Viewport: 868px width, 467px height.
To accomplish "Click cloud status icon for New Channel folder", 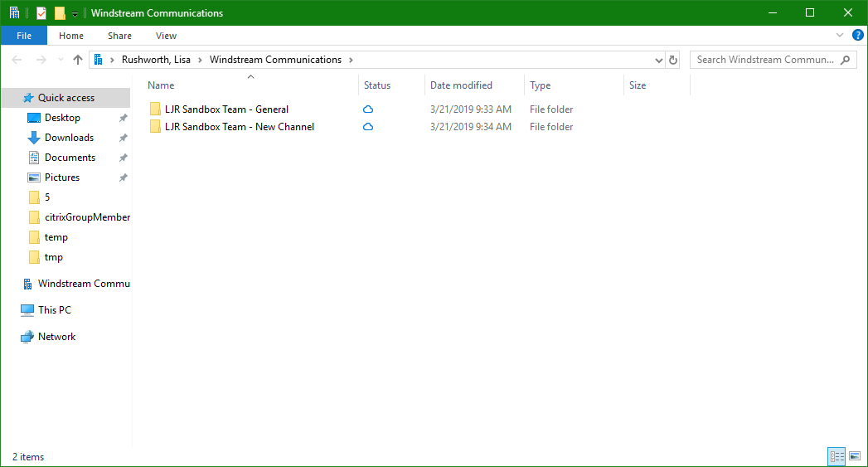I will [367, 126].
